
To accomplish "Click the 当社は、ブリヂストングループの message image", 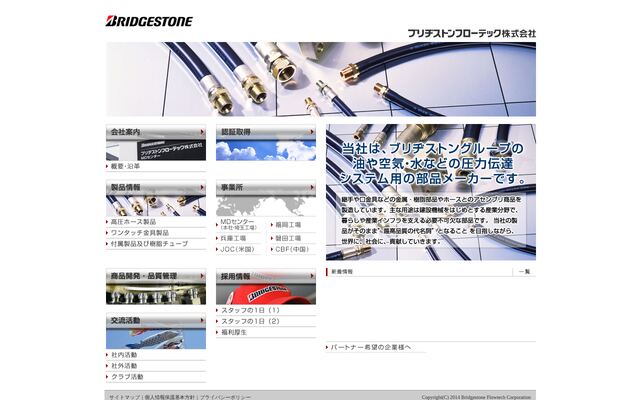I will pyautogui.click(x=431, y=192).
